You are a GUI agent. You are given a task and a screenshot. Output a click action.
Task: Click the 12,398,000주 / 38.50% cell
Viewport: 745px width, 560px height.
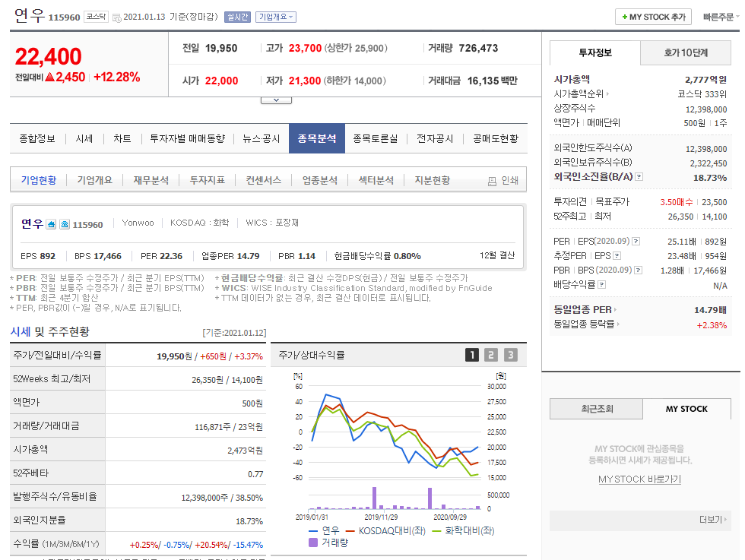point(185,497)
